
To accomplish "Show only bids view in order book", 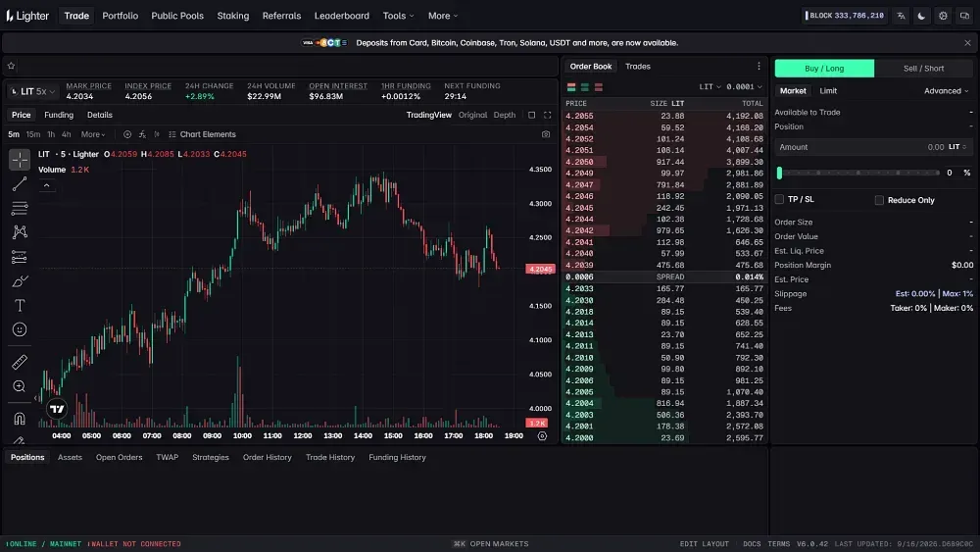I will coord(585,87).
